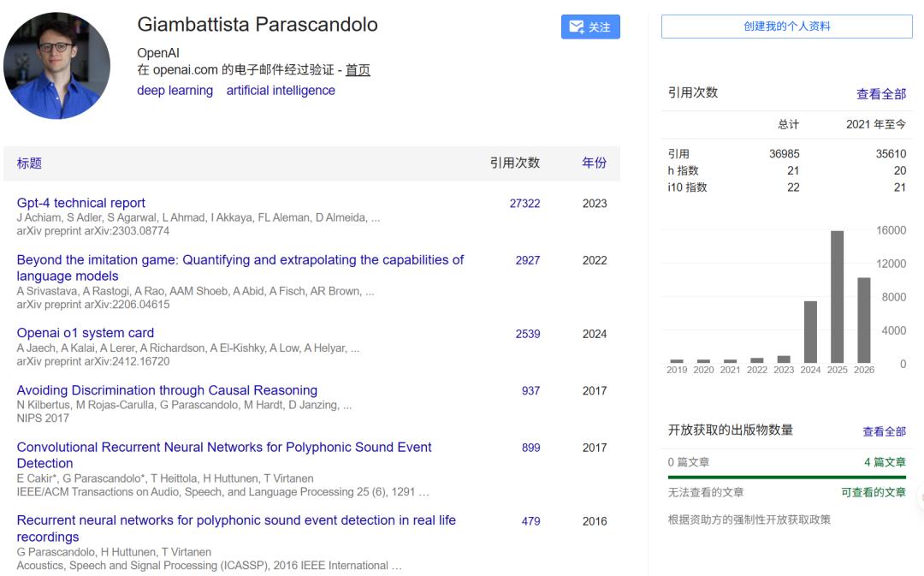This screenshot has height=576, width=924.
Task: Select the artificial intelligence interest tag
Action: point(281,91)
